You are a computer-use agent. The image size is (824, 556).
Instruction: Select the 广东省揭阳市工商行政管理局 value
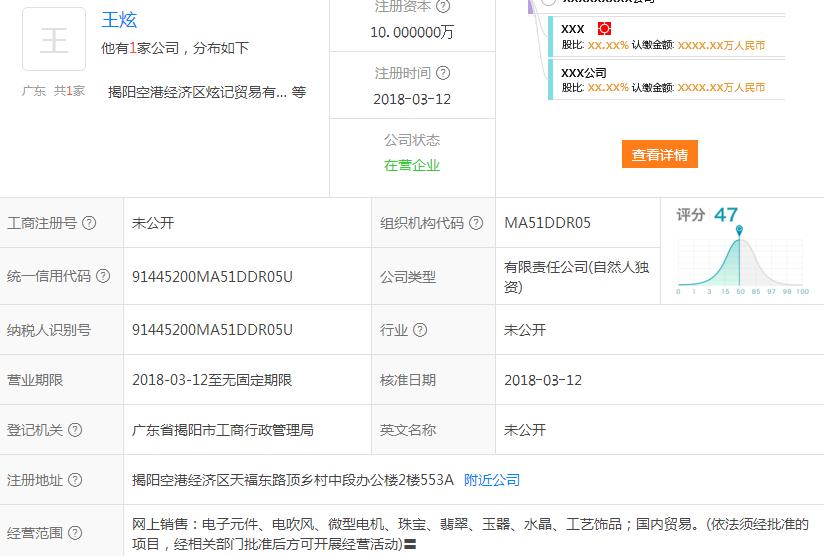[x=223, y=430]
